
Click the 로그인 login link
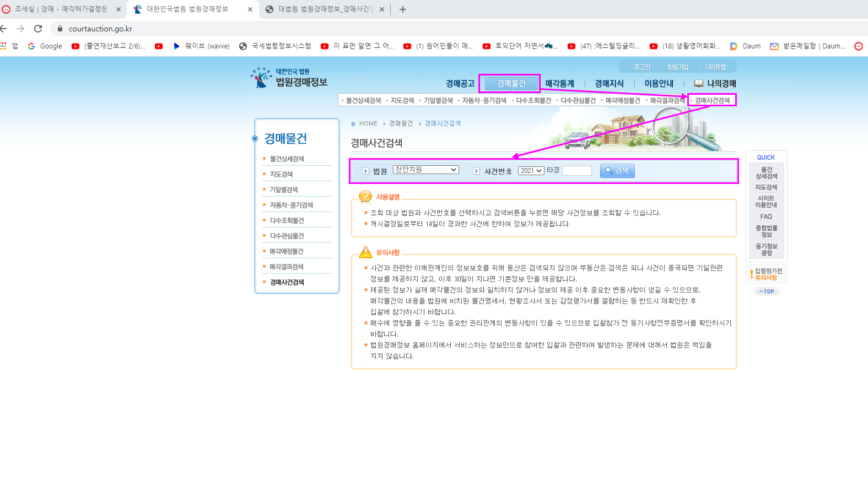tap(641, 67)
